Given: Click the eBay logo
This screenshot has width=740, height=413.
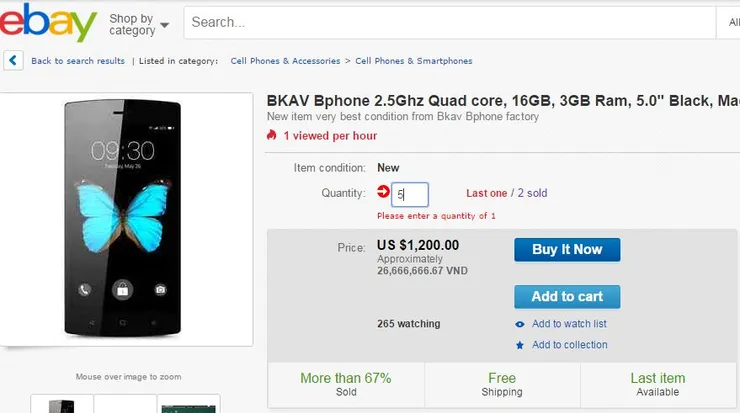Looking at the screenshot, I should (48, 23).
